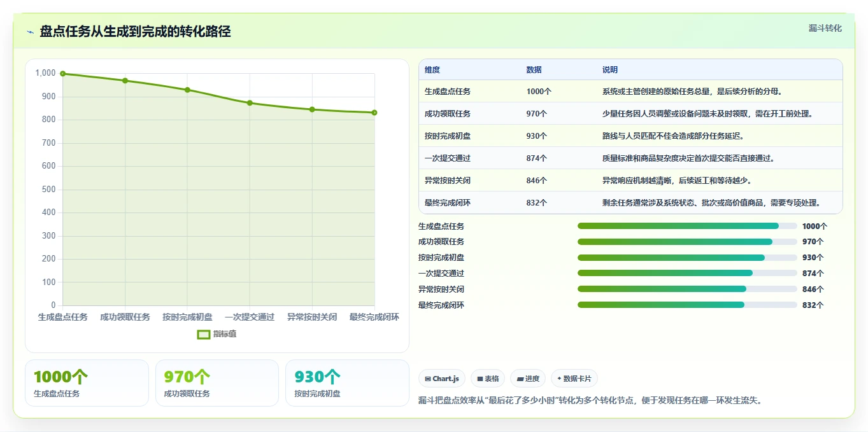Click the 进度 tag chip
Viewport: 868px width, 432px height.
tap(528, 379)
